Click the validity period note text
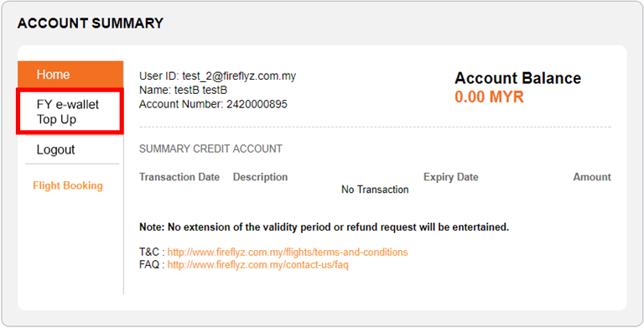The image size is (644, 328). (x=324, y=226)
